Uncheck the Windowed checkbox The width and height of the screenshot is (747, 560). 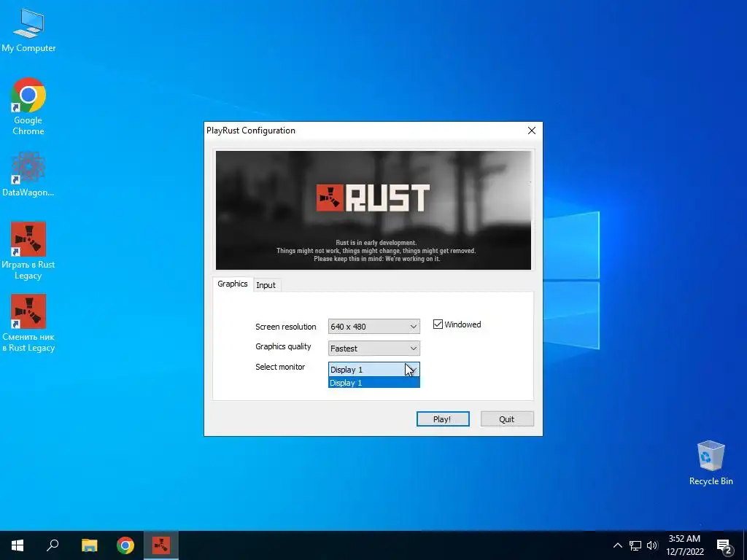point(438,324)
